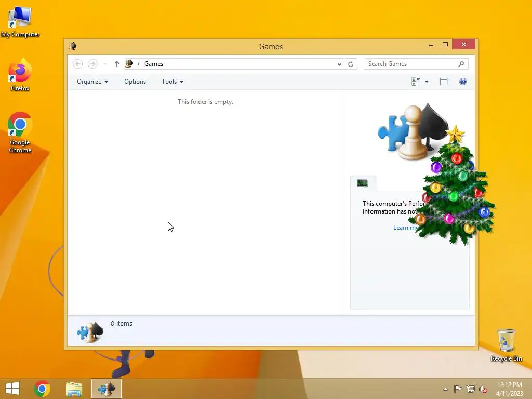Screen dimensions: 532x399
Task: Maximize the Games window
Action: pyautogui.click(x=445, y=45)
